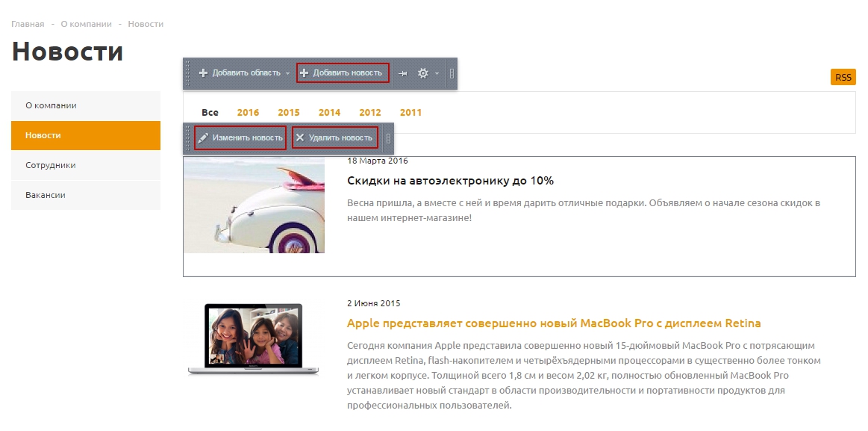
Task: Click the 'Сегодня компания Apple' description paragraph
Action: coord(584,376)
